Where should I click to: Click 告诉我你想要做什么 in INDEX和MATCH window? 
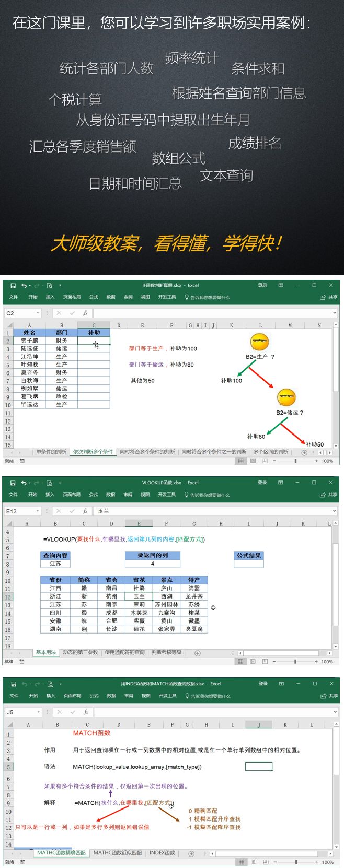pos(208,696)
